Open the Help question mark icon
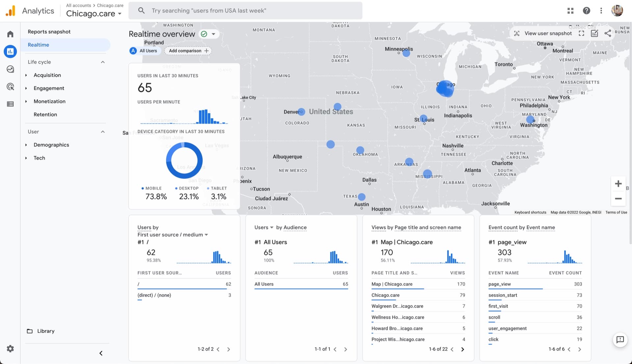This screenshot has width=632, height=364. [x=586, y=11]
